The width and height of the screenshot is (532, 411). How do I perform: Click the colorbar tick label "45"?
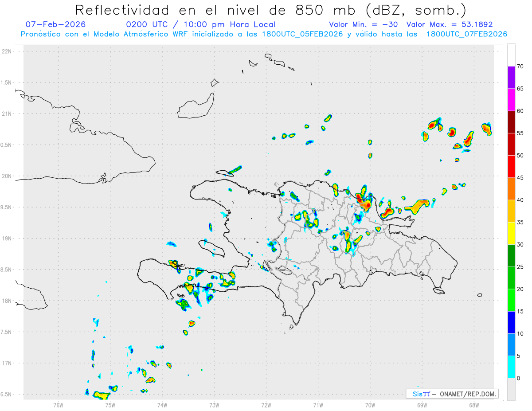click(520, 178)
